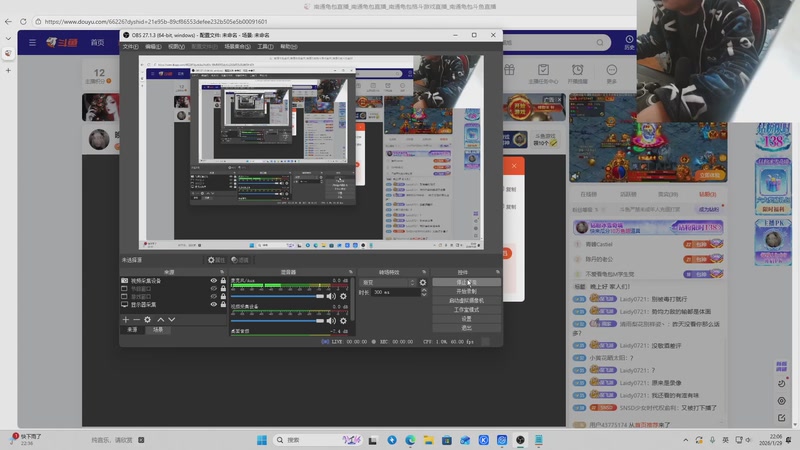The width and height of the screenshot is (800, 450).
Task: Open Windows Start button on taskbar
Action: (x=262, y=440)
